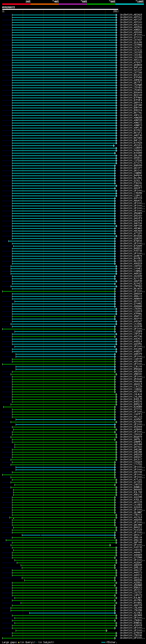The image size is (146, 644).
Task: Select hit UniRef100_C4JEW1
Action: tap(131, 324)
